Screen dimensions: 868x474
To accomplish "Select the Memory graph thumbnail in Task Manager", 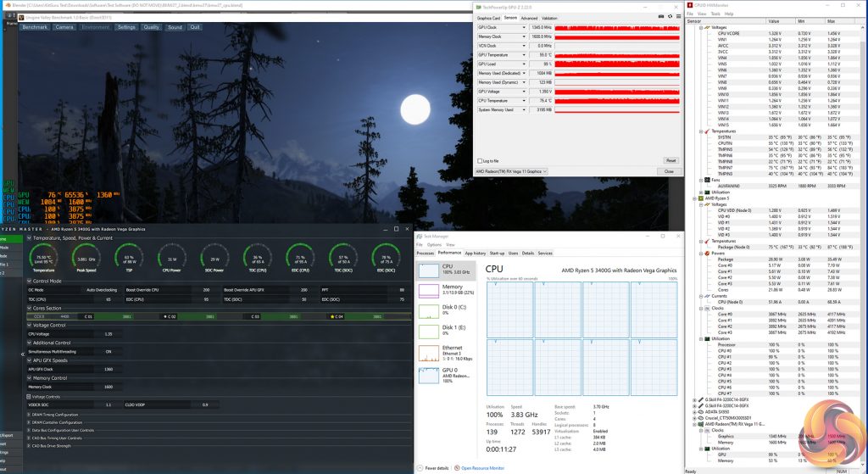I will (x=429, y=292).
